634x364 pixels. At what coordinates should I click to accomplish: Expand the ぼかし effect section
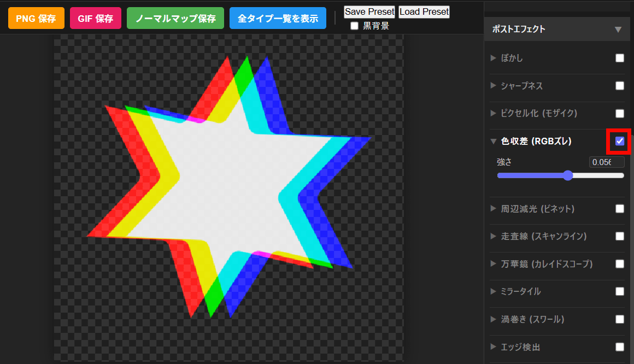point(512,58)
